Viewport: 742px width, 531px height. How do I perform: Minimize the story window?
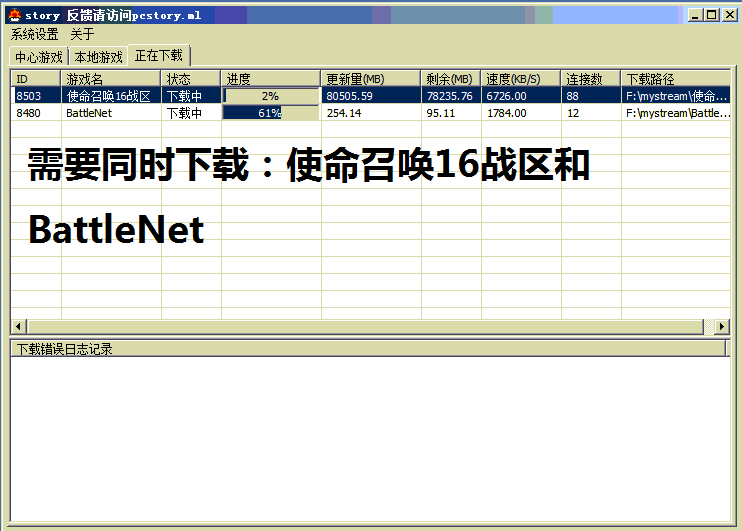tap(695, 15)
